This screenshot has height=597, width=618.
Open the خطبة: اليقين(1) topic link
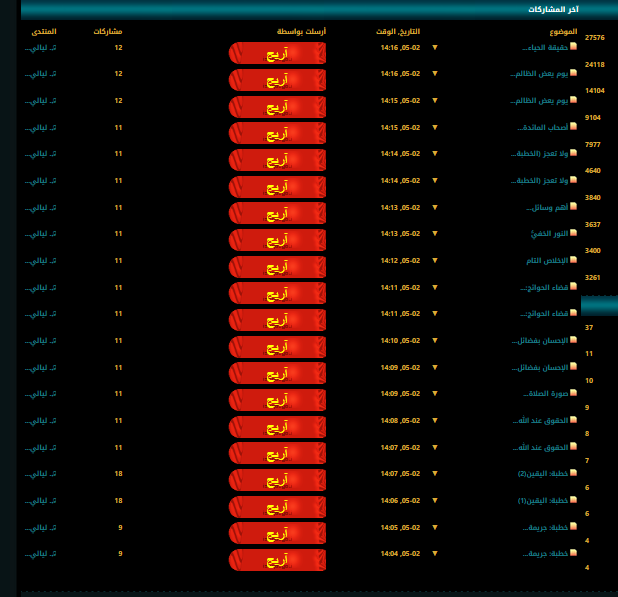545,500
